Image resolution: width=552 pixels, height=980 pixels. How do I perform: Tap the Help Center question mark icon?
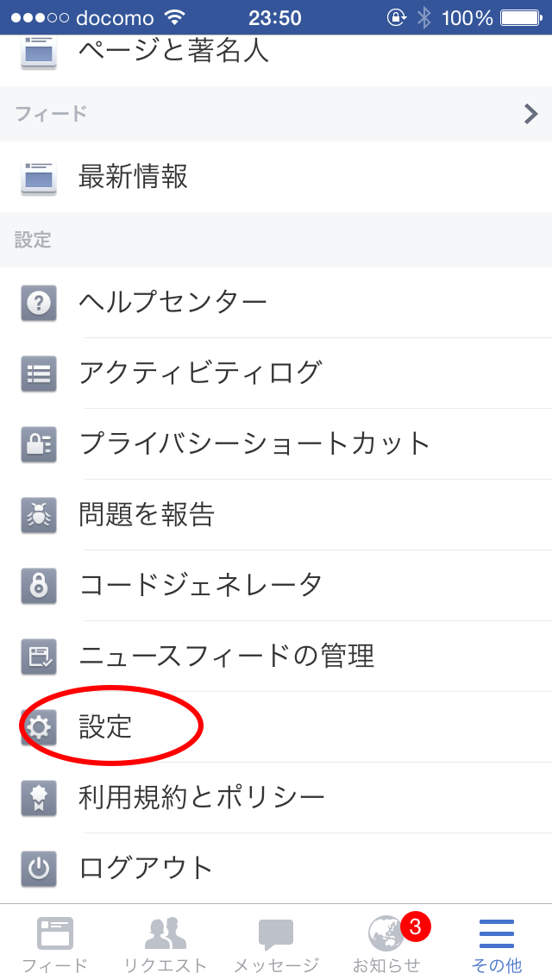39,303
